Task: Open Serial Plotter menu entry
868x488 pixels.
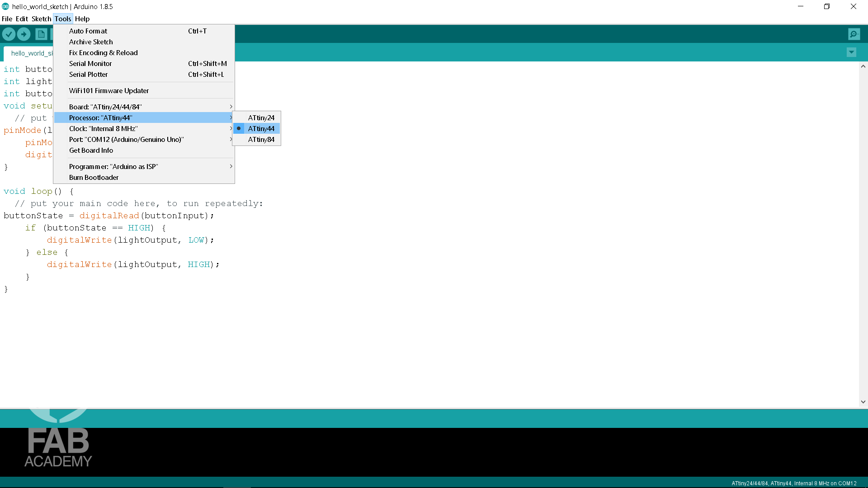Action: click(144, 74)
